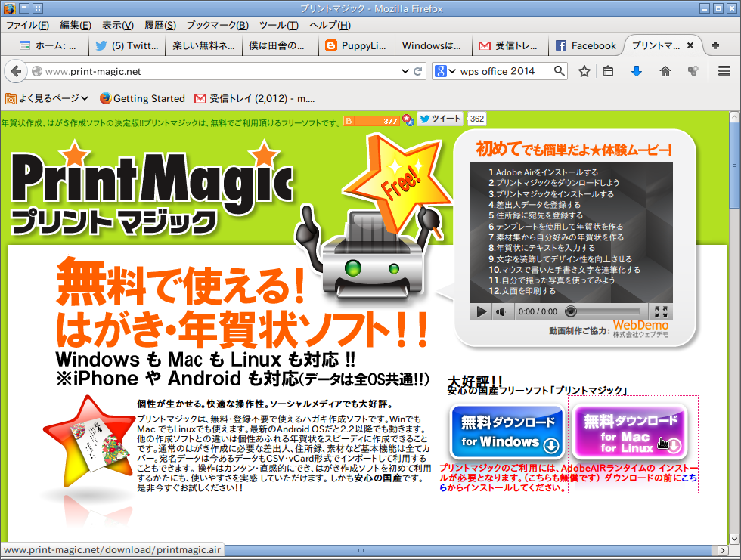Viewport: 741px width, 560px height.
Task: Open the 表示 menu
Action: (x=118, y=26)
